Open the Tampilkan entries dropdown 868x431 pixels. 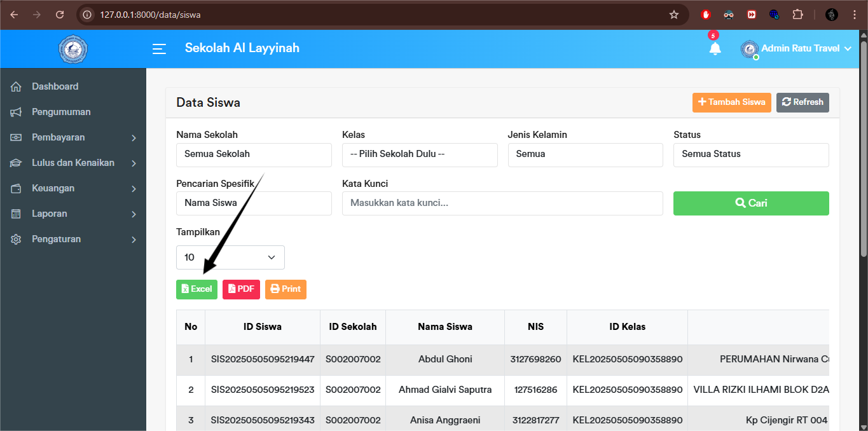[230, 257]
